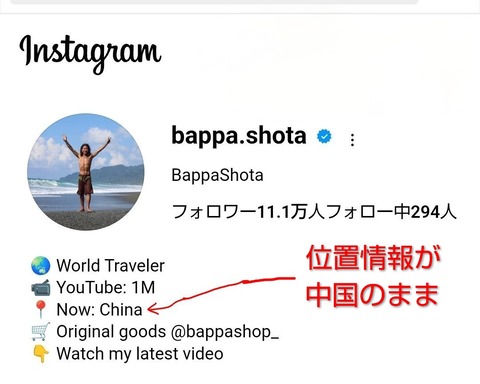
Task: Click the shopping cart emoji icon
Action: (40, 331)
